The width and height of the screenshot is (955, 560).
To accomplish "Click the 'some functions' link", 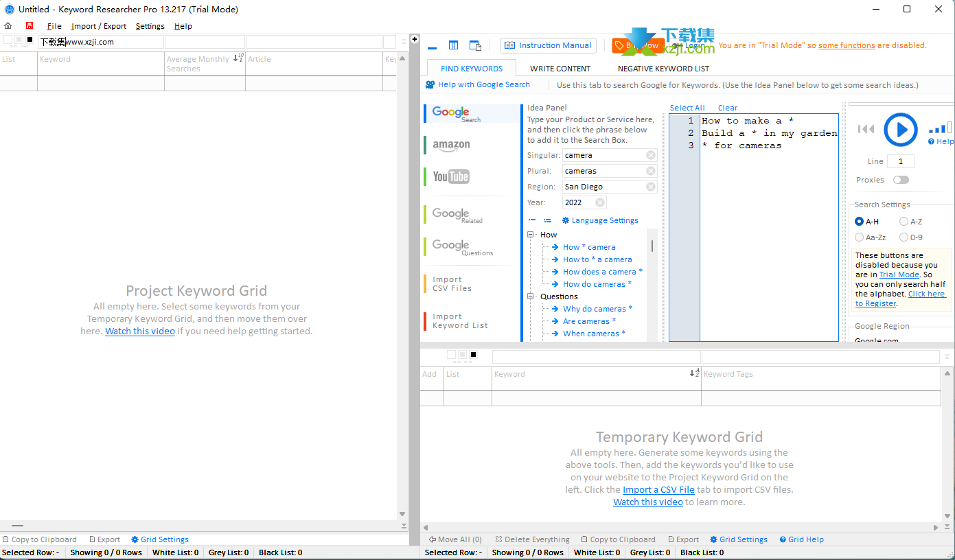I will (x=847, y=45).
